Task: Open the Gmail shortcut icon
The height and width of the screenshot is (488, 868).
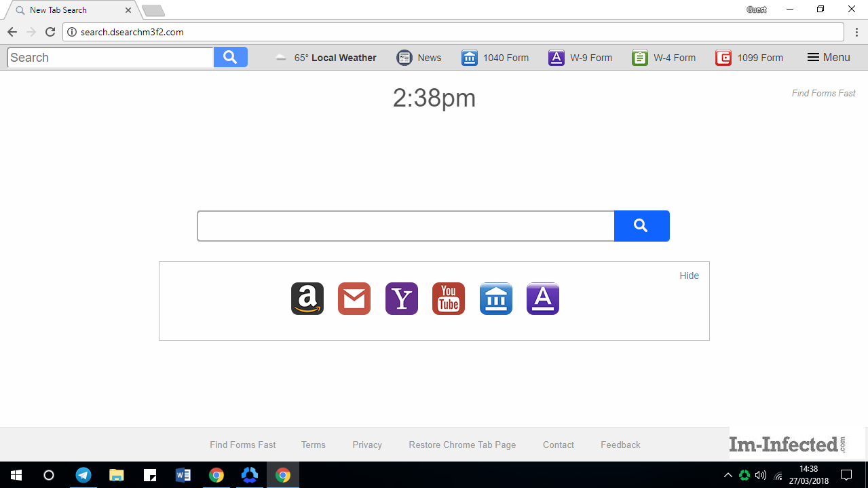Action: [354, 299]
